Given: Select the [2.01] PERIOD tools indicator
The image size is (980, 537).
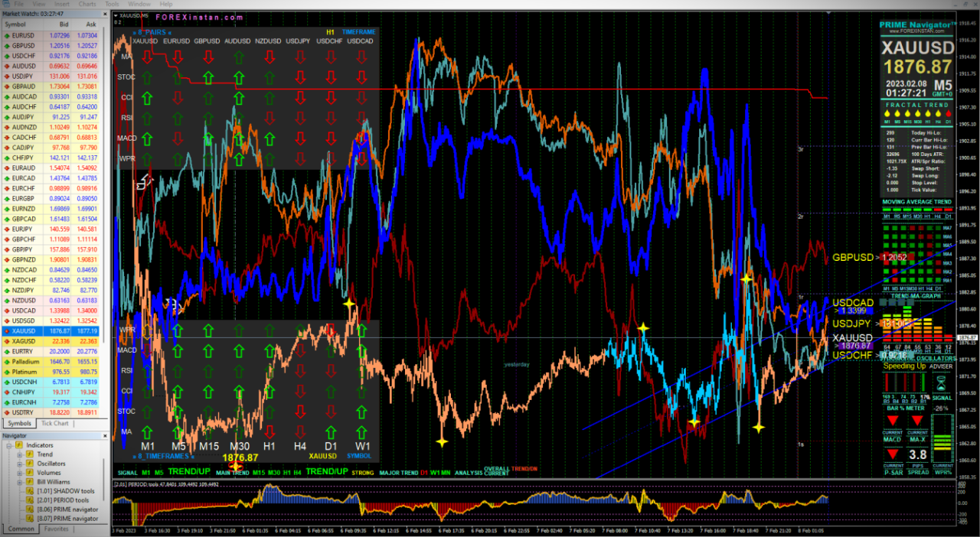Looking at the screenshot, I should click(63, 500).
